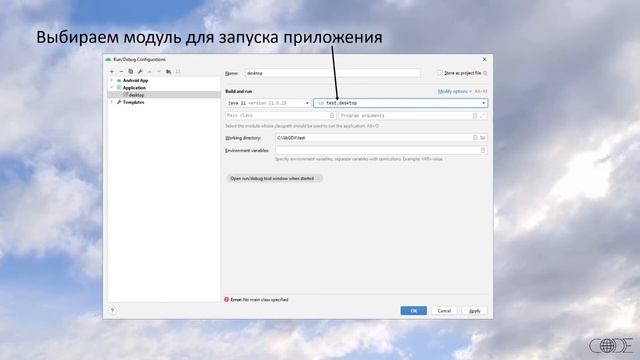This screenshot has width=640, height=360.
Task: Create new folder toolbar icon
Action: tap(169, 71)
